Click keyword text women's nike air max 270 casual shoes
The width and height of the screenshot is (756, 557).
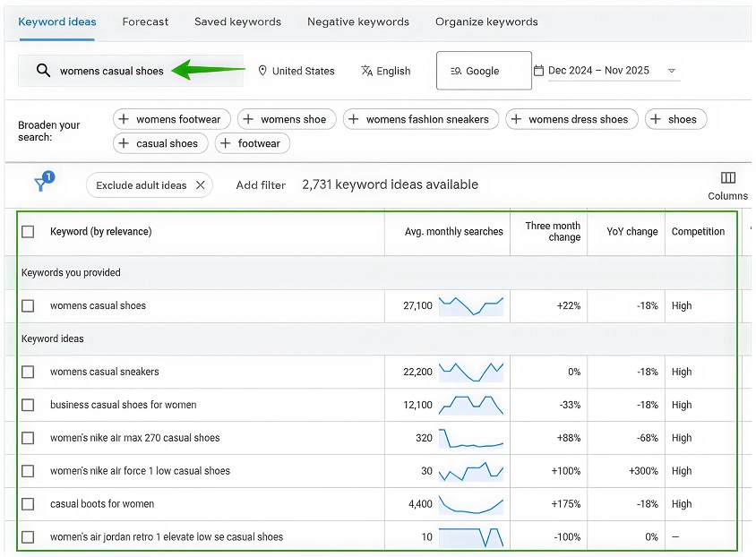click(x=135, y=438)
